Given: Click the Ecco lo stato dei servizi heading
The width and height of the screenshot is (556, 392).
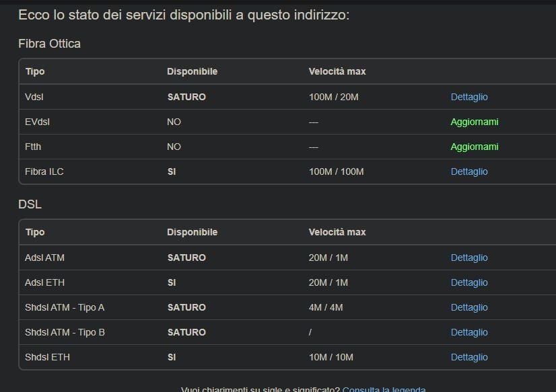Looking at the screenshot, I should (x=184, y=15).
